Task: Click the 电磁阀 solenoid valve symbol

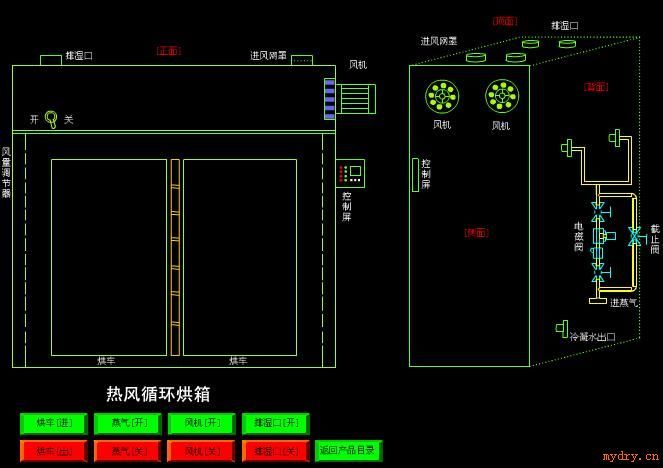Action: pyautogui.click(x=604, y=236)
